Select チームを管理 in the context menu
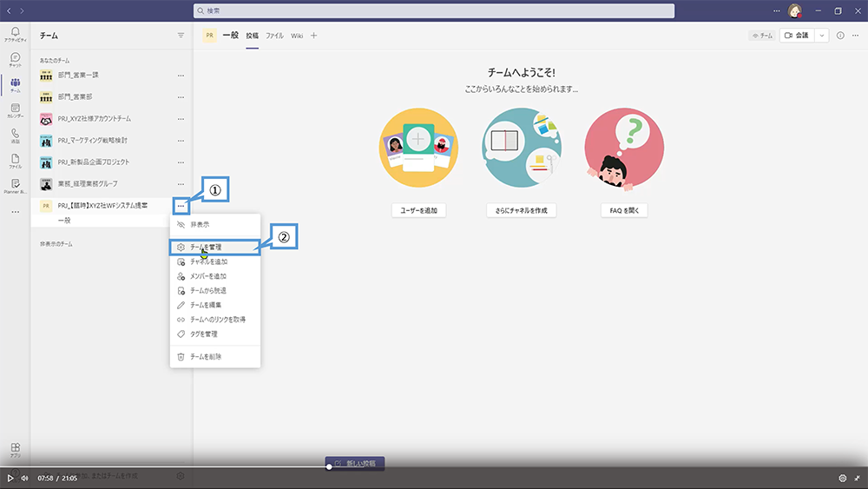The width and height of the screenshot is (868, 489). (x=214, y=247)
